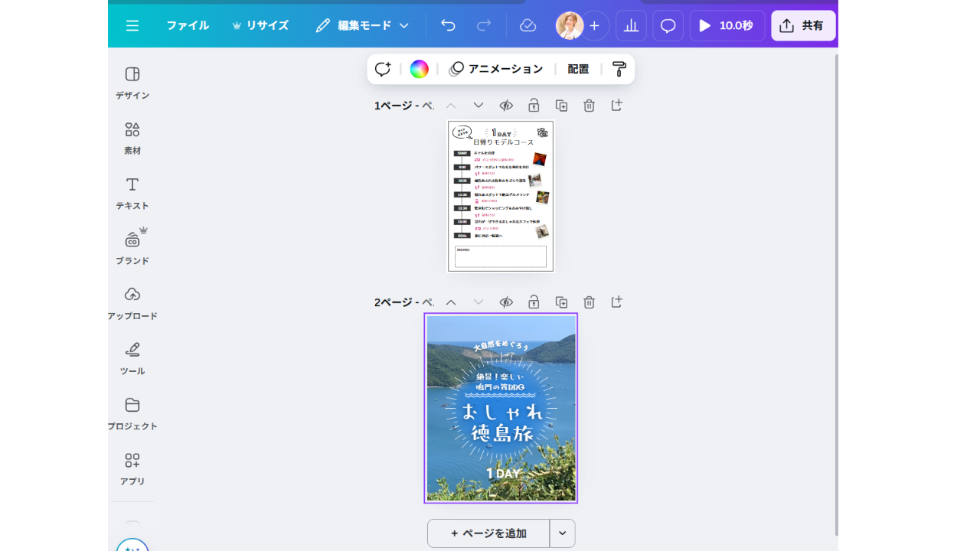Click the paint roller style copy icon
Screen dimensions: 980x551
pos(619,69)
